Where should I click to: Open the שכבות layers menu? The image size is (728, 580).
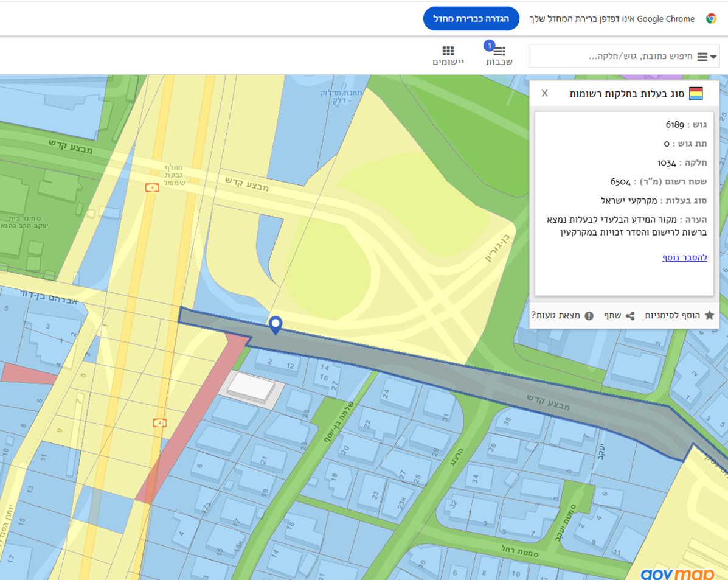tap(499, 56)
